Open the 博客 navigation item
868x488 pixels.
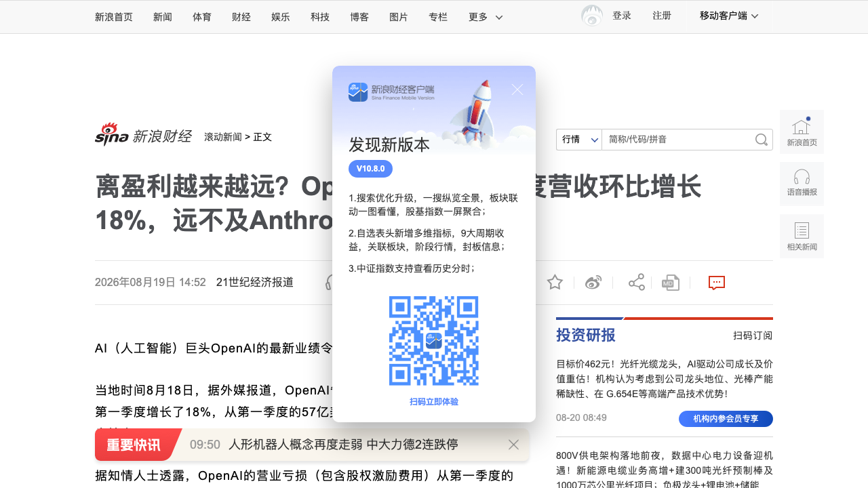359,17
